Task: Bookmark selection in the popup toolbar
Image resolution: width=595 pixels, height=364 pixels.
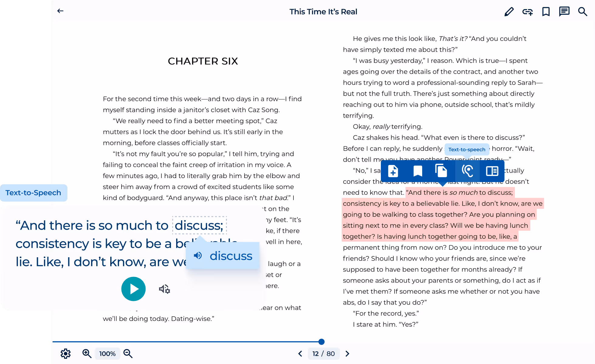Action: 418,171
